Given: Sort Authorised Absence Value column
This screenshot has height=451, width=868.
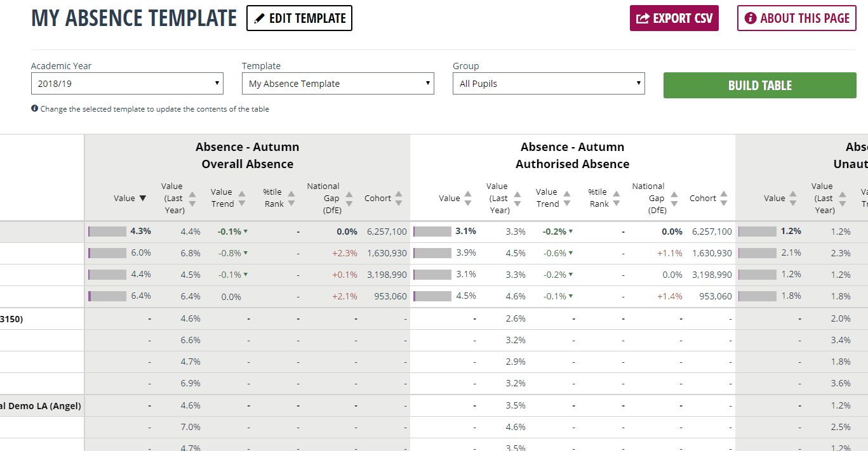Looking at the screenshot, I should pyautogui.click(x=455, y=198).
